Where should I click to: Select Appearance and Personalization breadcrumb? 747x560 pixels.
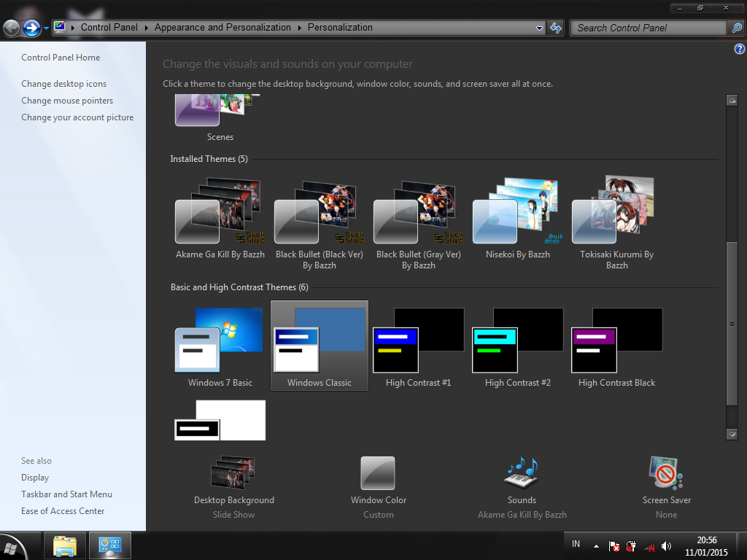click(x=222, y=28)
